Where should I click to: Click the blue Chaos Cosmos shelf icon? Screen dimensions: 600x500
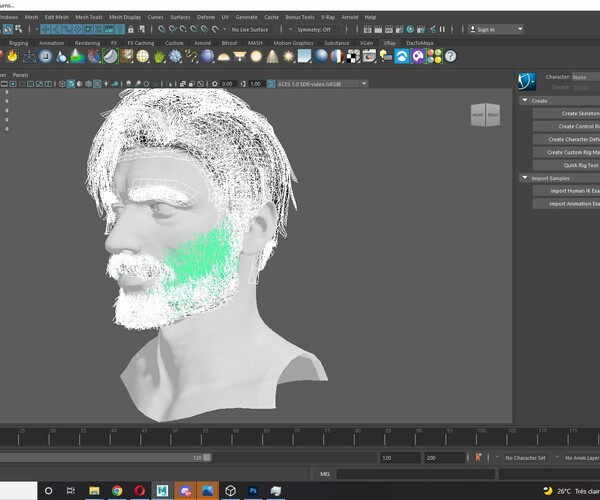(x=402, y=56)
